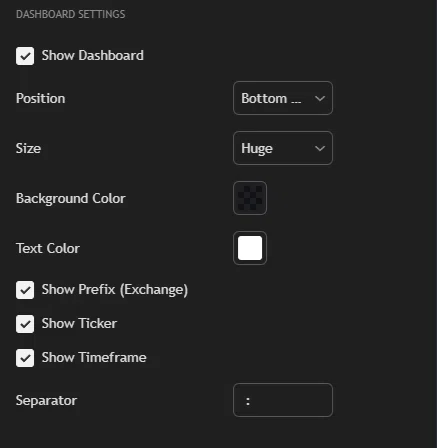Turn off the Show Timeframe checkbox

click(x=25, y=358)
